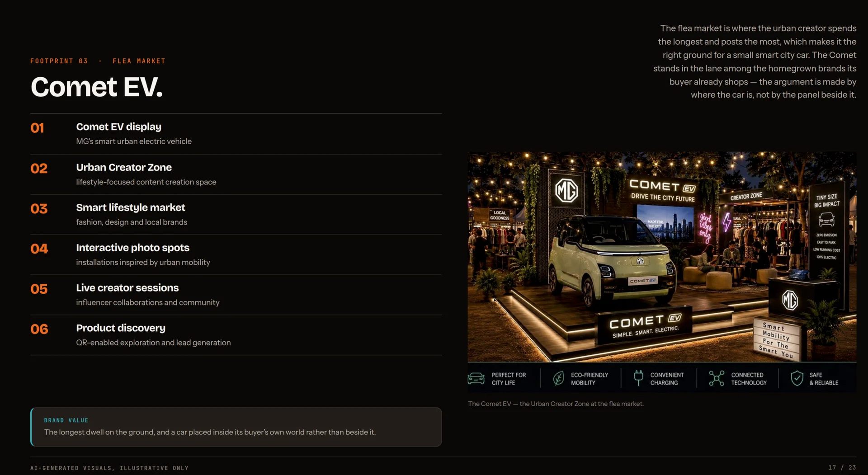Click the orange number 01
The image size is (868, 475).
coord(37,128)
